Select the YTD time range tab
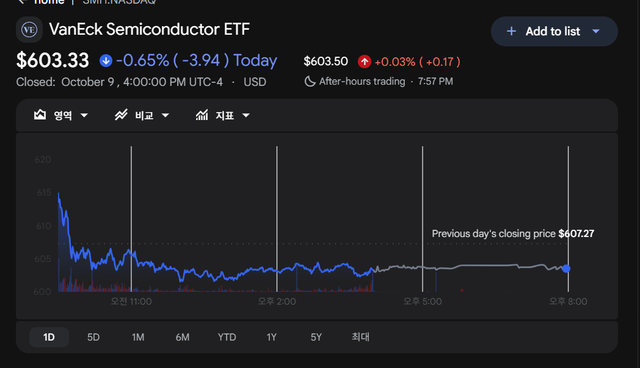640x368 pixels. [x=227, y=337]
